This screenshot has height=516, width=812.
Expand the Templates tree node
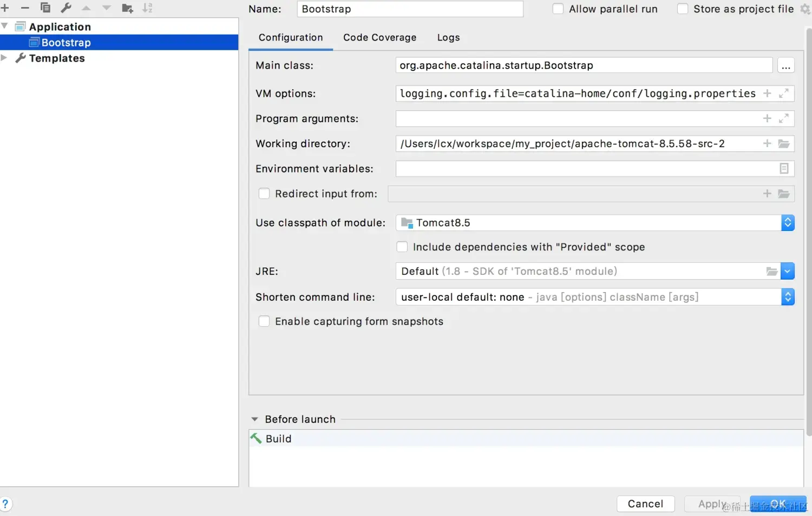tap(4, 58)
